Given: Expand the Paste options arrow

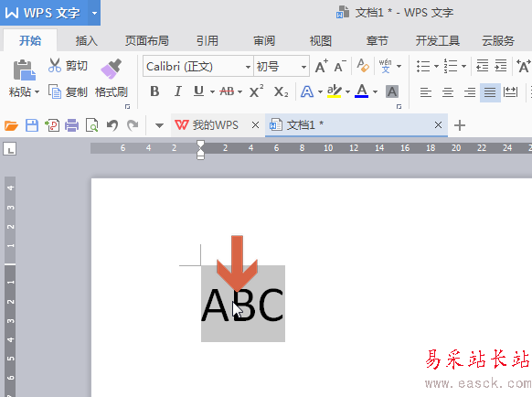Looking at the screenshot, I should point(37,92).
